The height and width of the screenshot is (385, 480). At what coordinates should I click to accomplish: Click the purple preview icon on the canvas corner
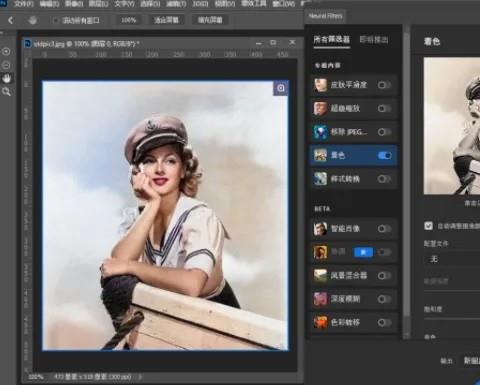click(x=281, y=88)
